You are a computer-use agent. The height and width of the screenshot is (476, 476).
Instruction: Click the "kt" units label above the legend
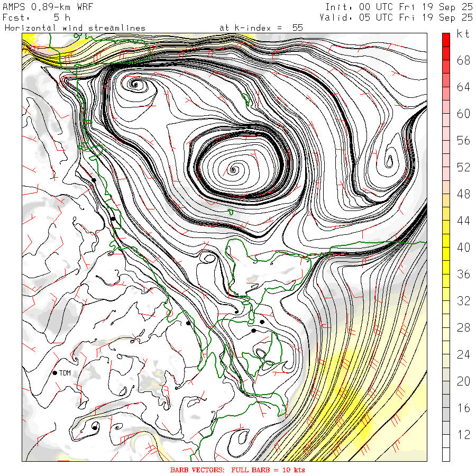point(463,34)
